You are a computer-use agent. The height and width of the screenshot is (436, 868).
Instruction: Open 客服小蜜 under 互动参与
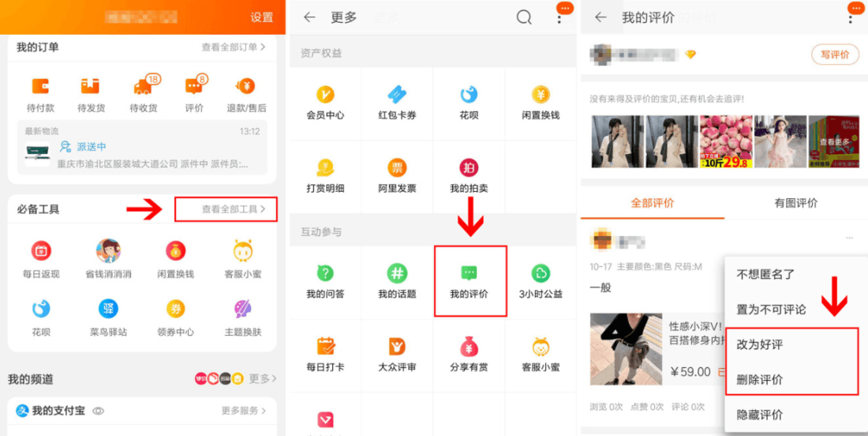(x=541, y=346)
